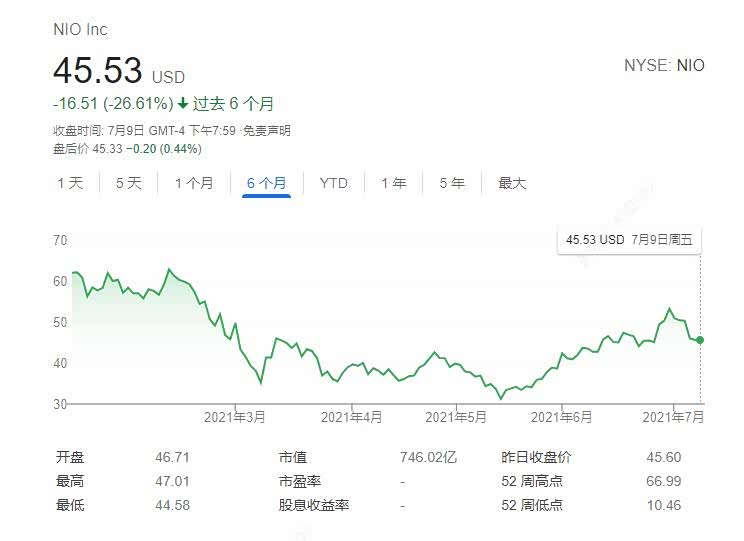Click the 52 周低点 value 10.46
The width and height of the screenshot is (744, 541).
click(664, 505)
